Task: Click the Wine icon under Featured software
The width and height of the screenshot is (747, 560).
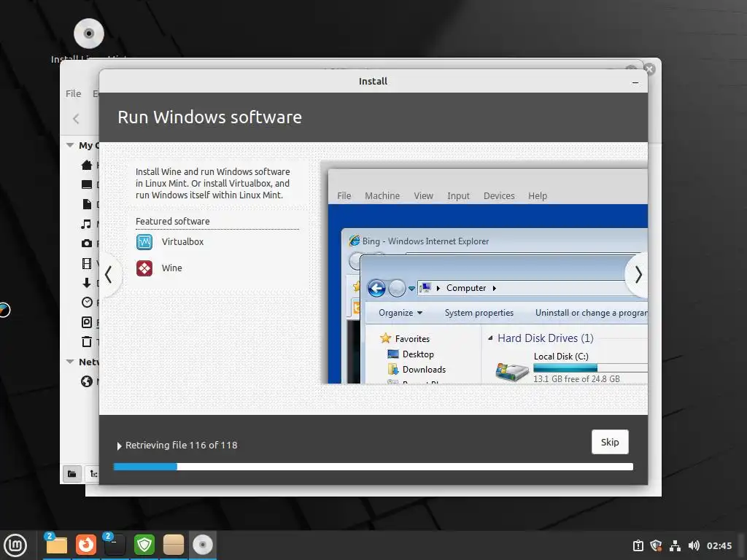Action: (x=144, y=268)
